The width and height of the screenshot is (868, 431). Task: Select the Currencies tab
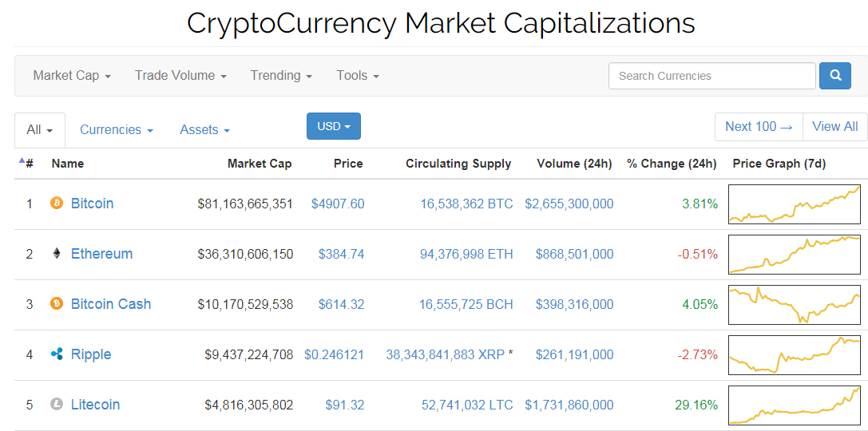[117, 130]
